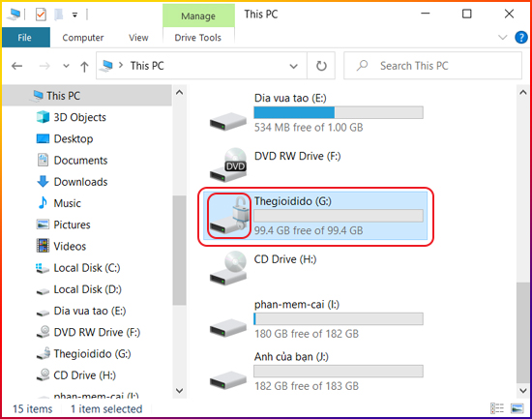
Task: Go up one level with Up arrow
Action: coord(84,66)
